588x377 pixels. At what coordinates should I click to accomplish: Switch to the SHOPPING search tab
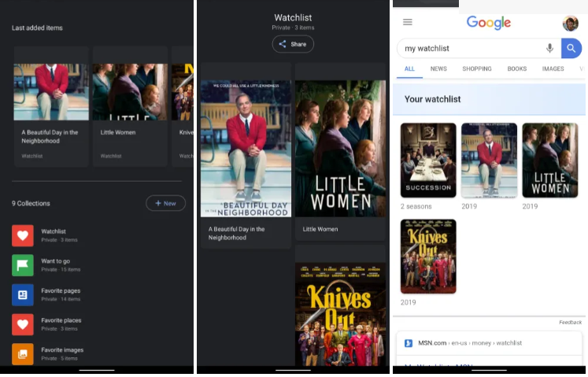pyautogui.click(x=477, y=68)
